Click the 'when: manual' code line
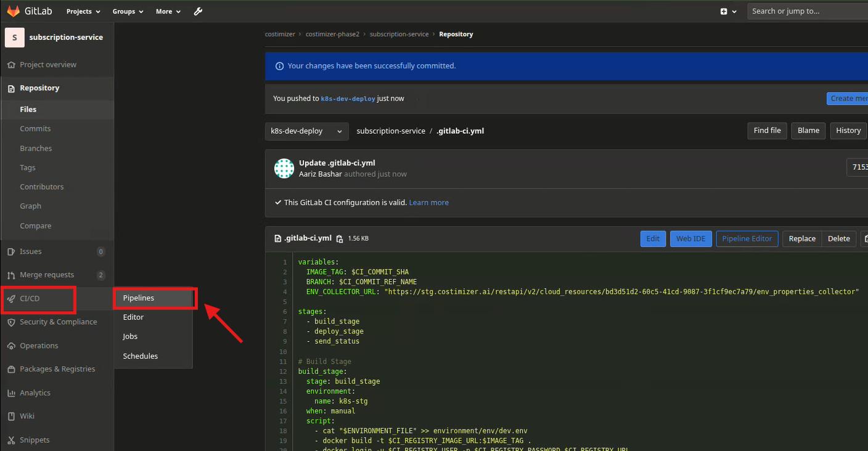 click(330, 411)
